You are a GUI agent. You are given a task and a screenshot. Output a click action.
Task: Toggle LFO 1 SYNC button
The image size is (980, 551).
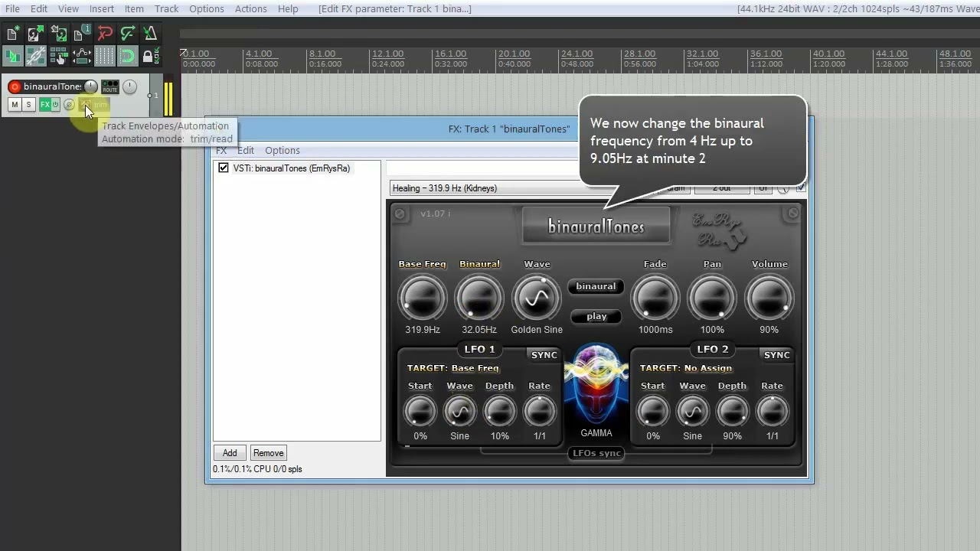(x=544, y=354)
